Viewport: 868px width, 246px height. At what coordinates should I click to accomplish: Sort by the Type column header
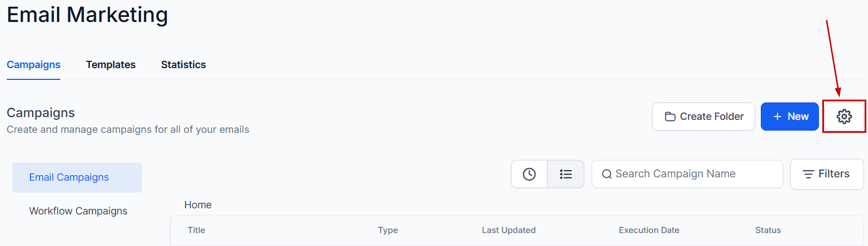[388, 230]
